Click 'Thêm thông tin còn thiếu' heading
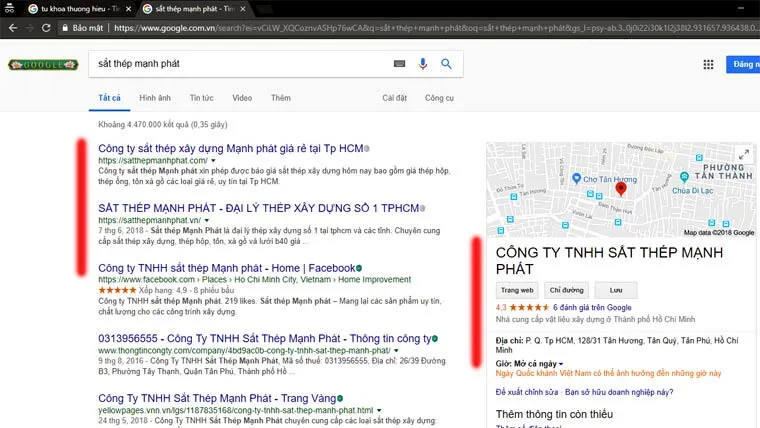 coord(554,414)
